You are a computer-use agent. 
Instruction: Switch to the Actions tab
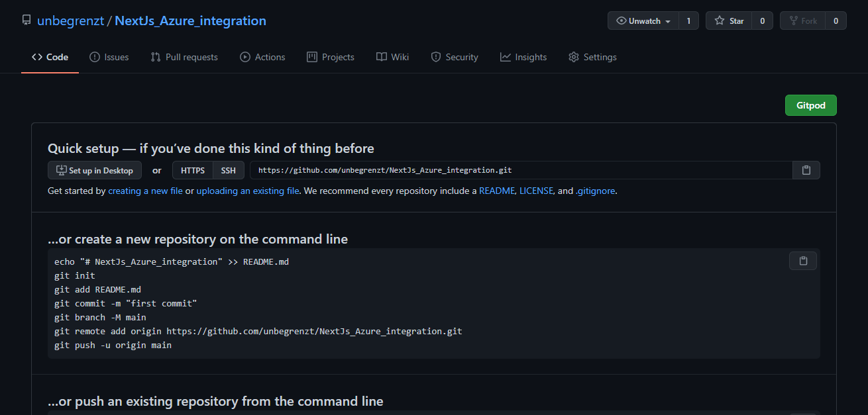(x=262, y=57)
